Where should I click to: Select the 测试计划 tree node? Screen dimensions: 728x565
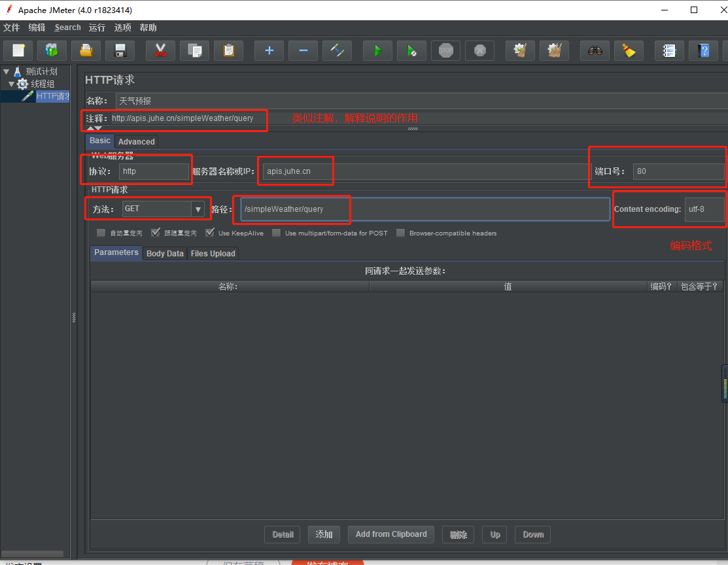coord(41,71)
